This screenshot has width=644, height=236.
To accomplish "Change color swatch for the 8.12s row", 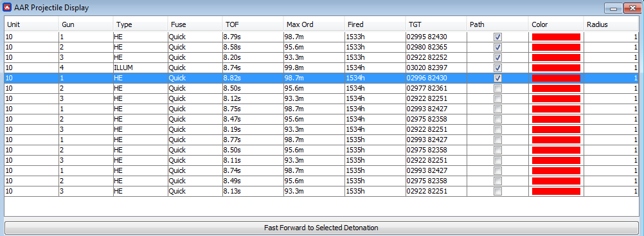I will pyautogui.click(x=556, y=98).
